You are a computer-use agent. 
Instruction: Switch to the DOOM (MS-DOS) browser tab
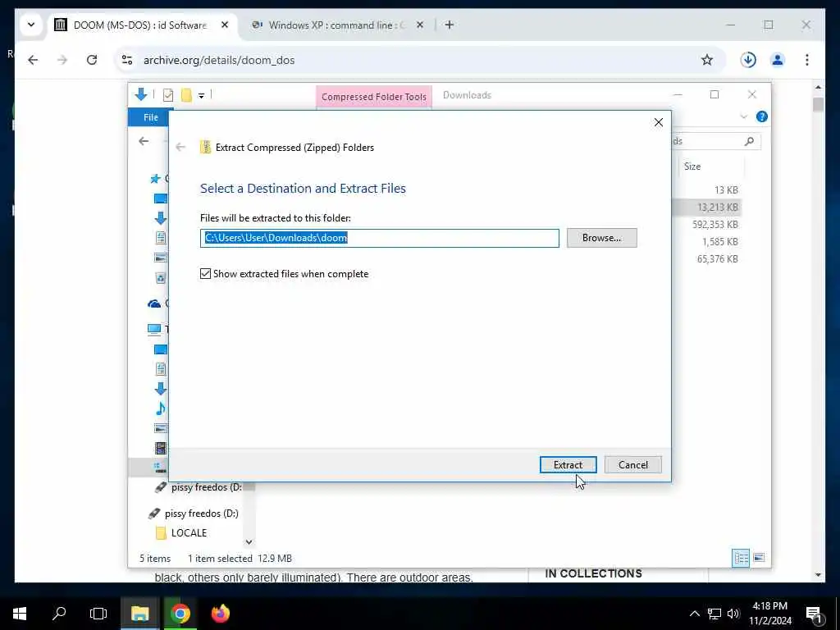(x=141, y=25)
